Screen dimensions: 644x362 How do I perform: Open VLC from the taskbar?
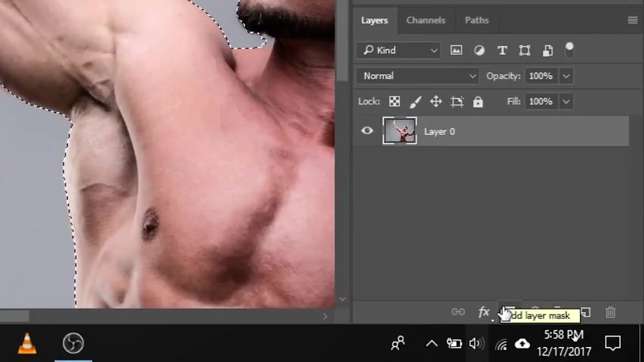pos(27,343)
